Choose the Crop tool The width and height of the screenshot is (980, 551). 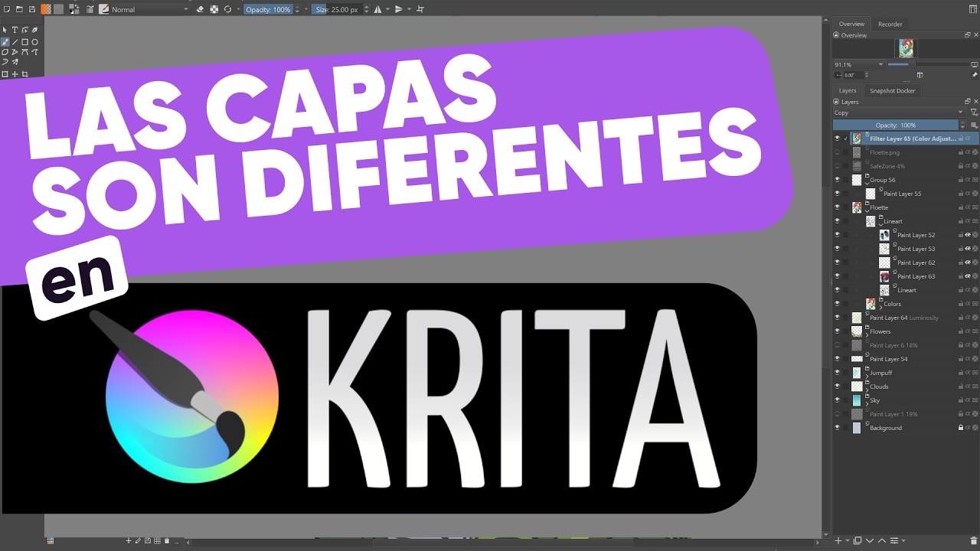[24, 74]
